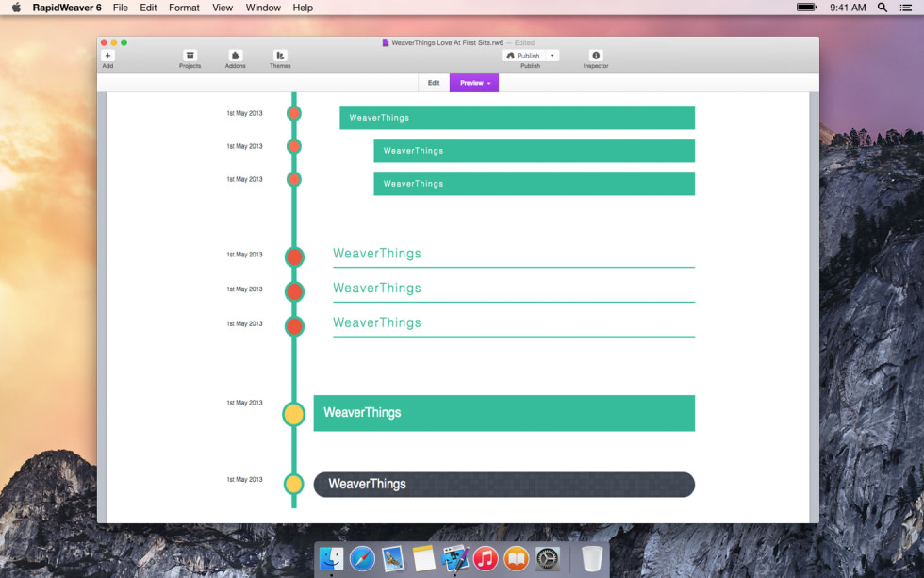
Task: Open the Xcode-style app icon in Dock
Action: 454,558
